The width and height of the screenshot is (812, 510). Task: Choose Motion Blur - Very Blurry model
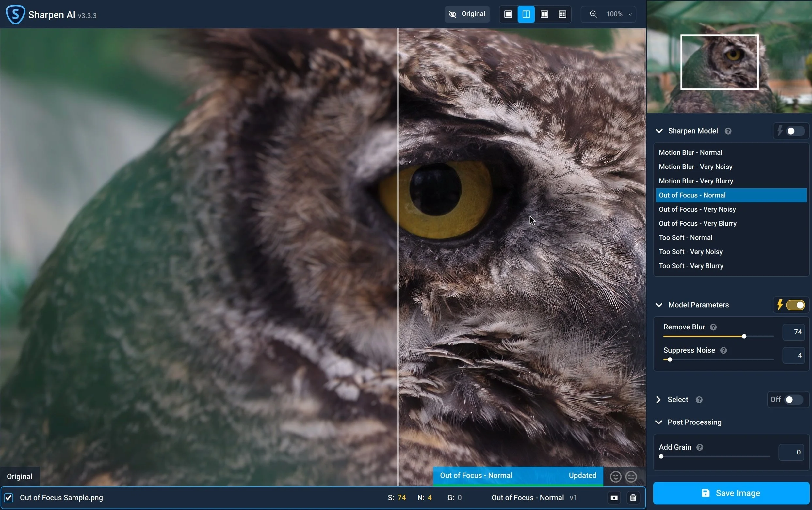pyautogui.click(x=696, y=181)
